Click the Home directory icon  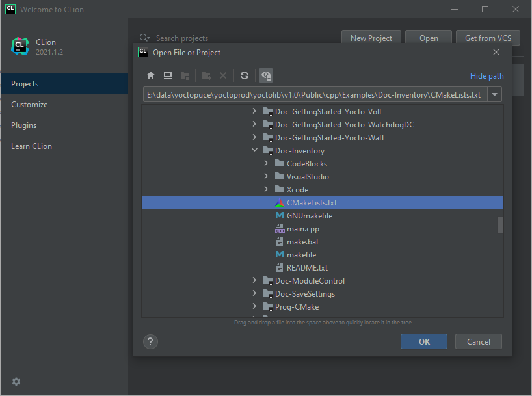151,75
